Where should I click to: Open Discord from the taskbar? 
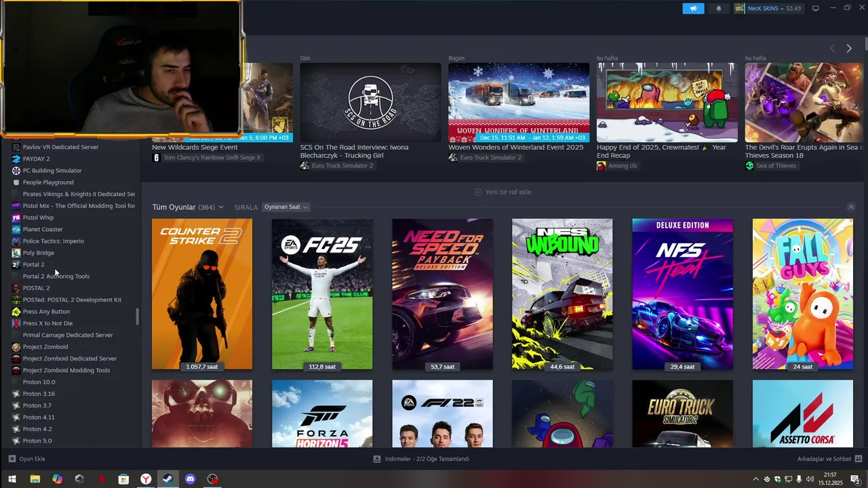pos(190,479)
